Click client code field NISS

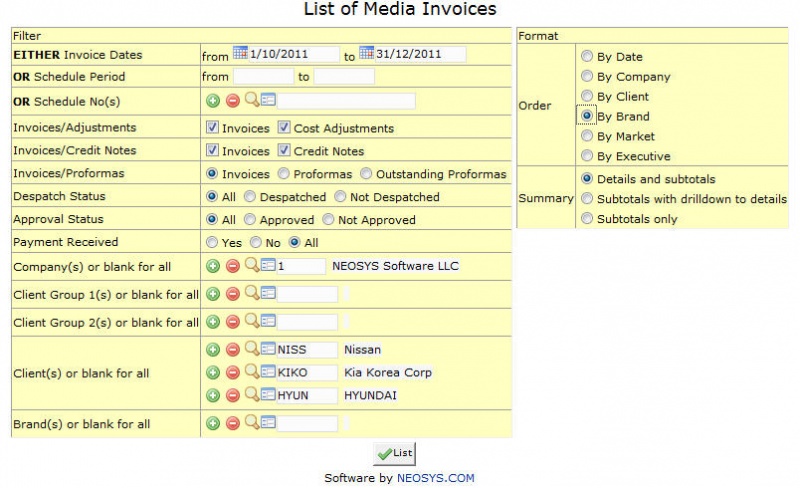(307, 350)
